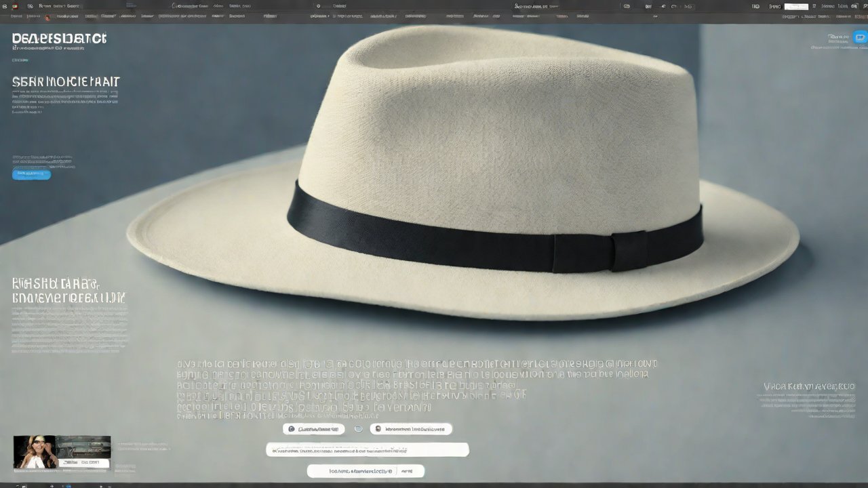Open the woman's photo thumbnail
868x488 pixels.
coord(35,451)
